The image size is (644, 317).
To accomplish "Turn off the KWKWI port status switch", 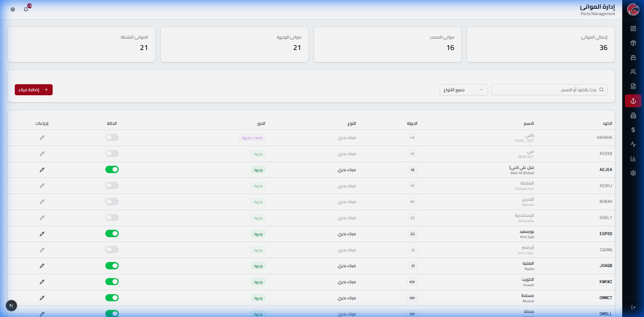I will pos(112,282).
